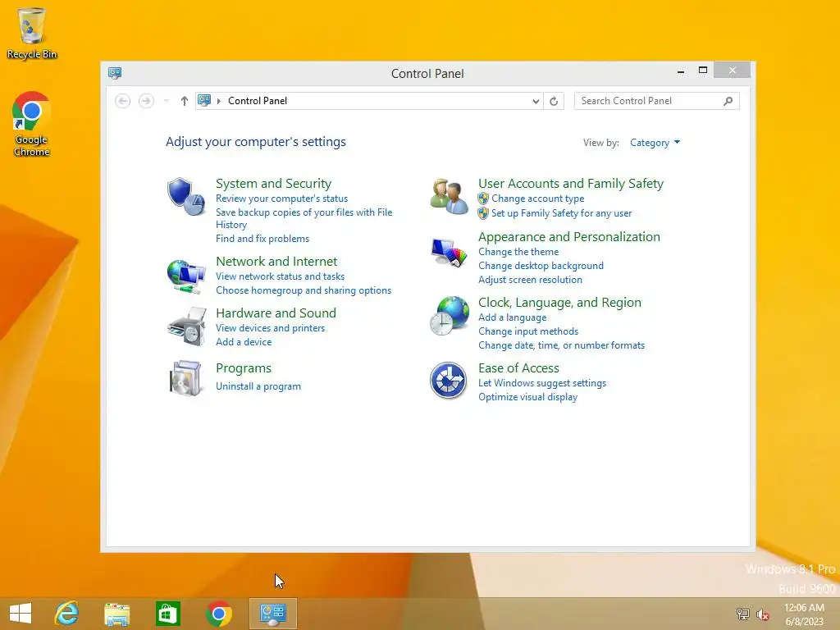Select Google Chrome desktop shortcut
The height and width of the screenshot is (630, 840).
(32, 125)
